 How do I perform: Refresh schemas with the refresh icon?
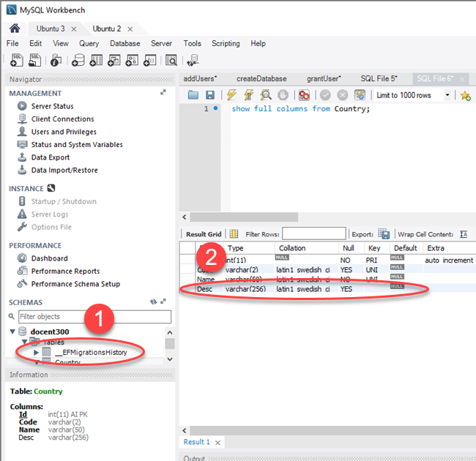click(x=153, y=301)
